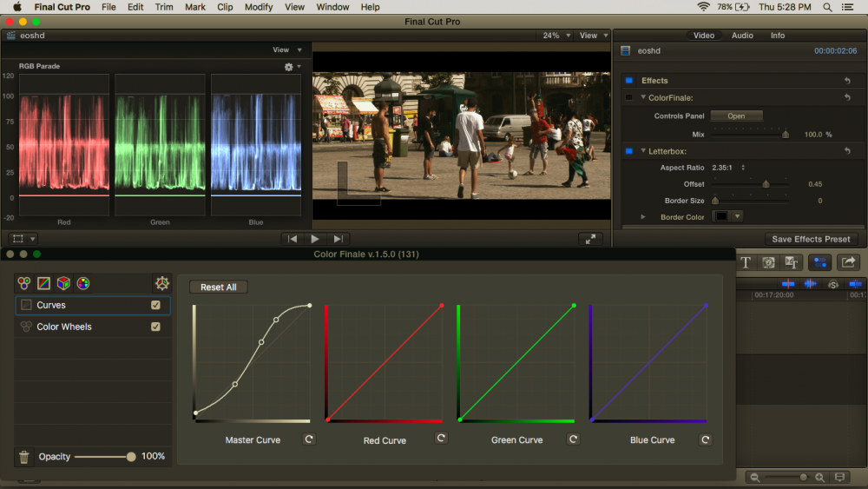This screenshot has width=868, height=489.
Task: Open Color Finale settings gear icon
Action: click(161, 283)
